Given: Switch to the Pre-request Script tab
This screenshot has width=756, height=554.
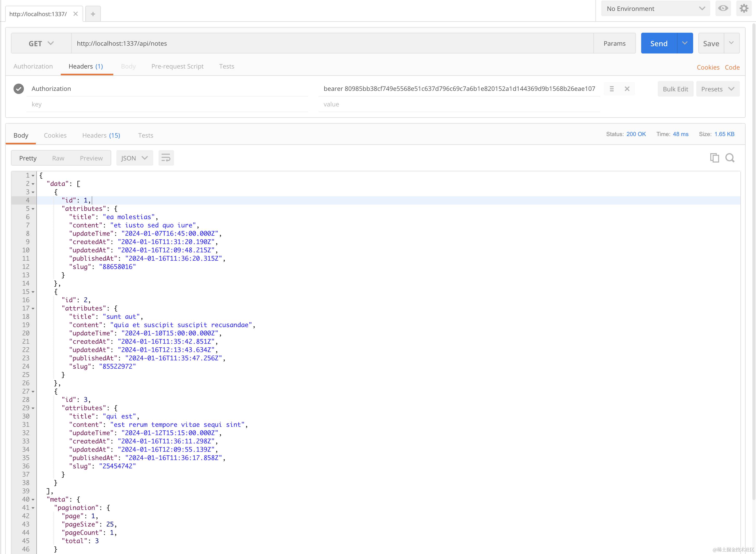Looking at the screenshot, I should click(x=177, y=66).
